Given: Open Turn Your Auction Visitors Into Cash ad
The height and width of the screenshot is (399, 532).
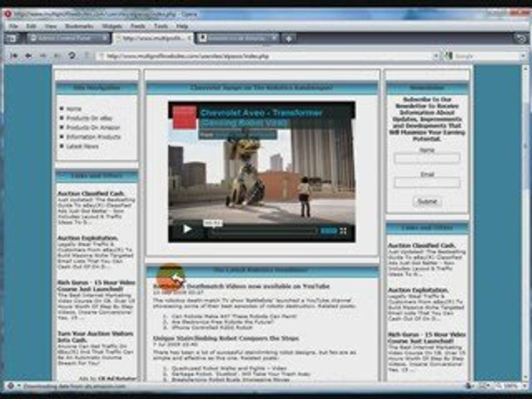Looking at the screenshot, I should [95, 337].
